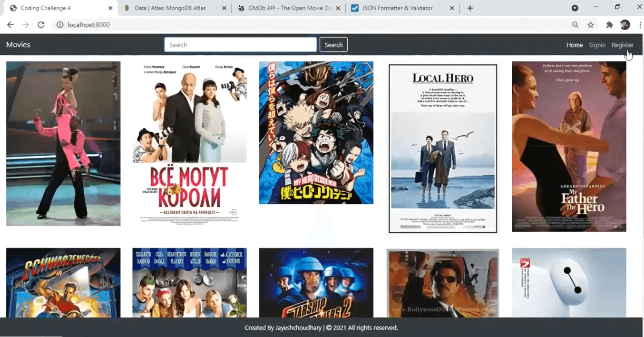Switch to the MongoDB Atlas tab
644x337 pixels.
[170, 8]
